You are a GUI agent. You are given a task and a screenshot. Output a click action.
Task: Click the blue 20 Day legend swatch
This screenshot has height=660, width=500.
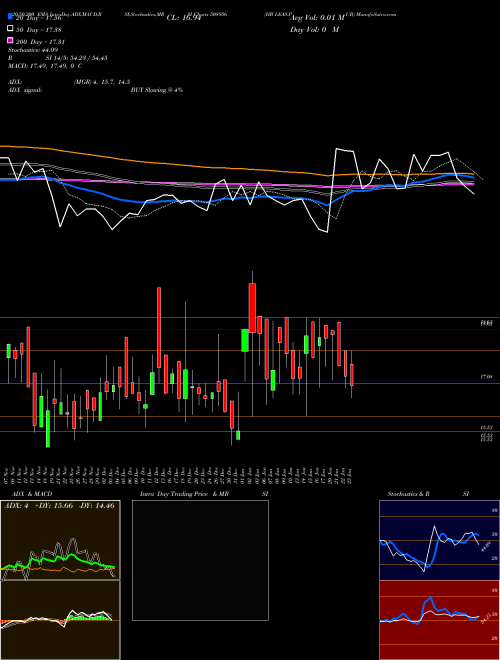click(x=10, y=17)
